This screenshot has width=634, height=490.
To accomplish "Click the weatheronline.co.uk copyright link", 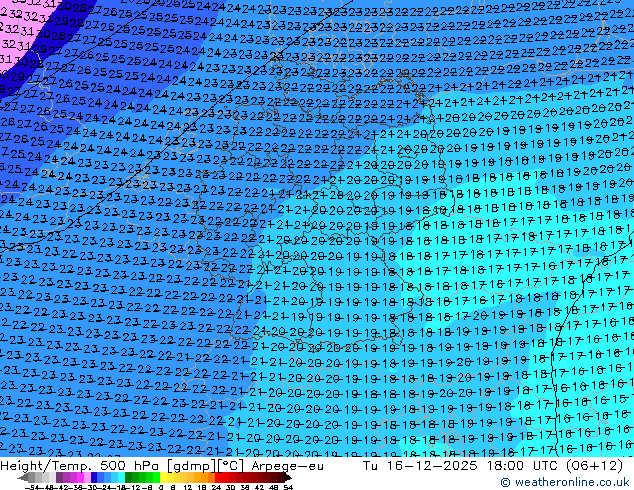I will coord(565,482).
